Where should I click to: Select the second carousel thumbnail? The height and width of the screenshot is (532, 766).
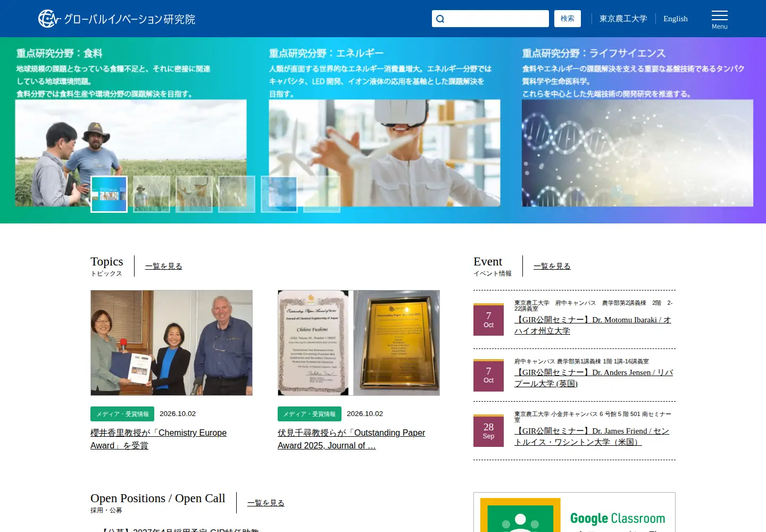point(152,194)
